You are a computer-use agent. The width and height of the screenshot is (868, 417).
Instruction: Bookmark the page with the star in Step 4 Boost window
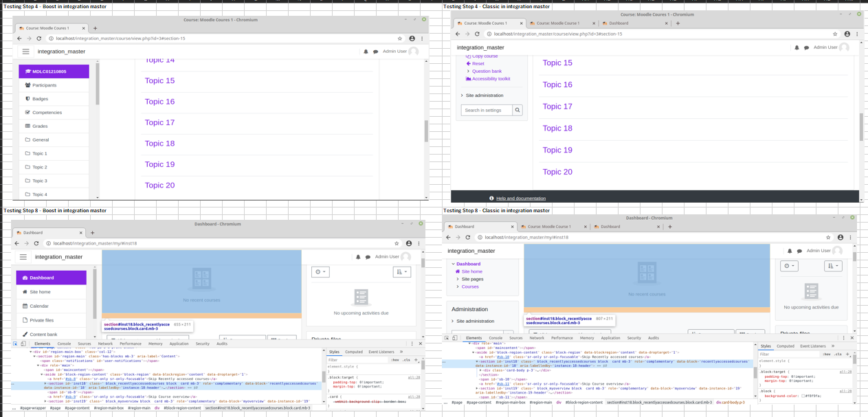coord(400,38)
